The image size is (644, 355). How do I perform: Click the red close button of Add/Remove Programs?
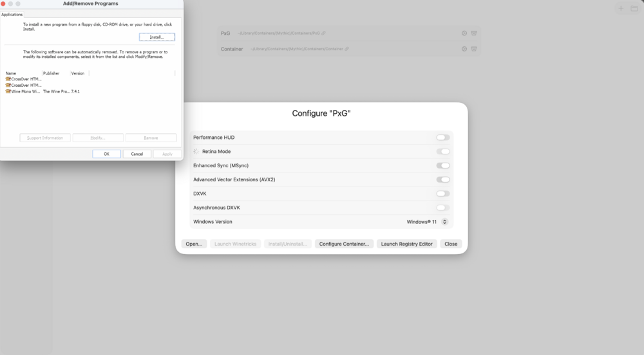pos(3,4)
